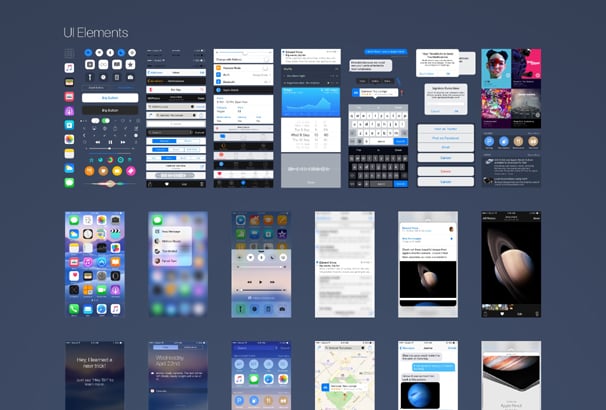This screenshot has height=410, width=606.
Task: Click the fast-forward control in the UI Elements panel
Action: (123, 142)
